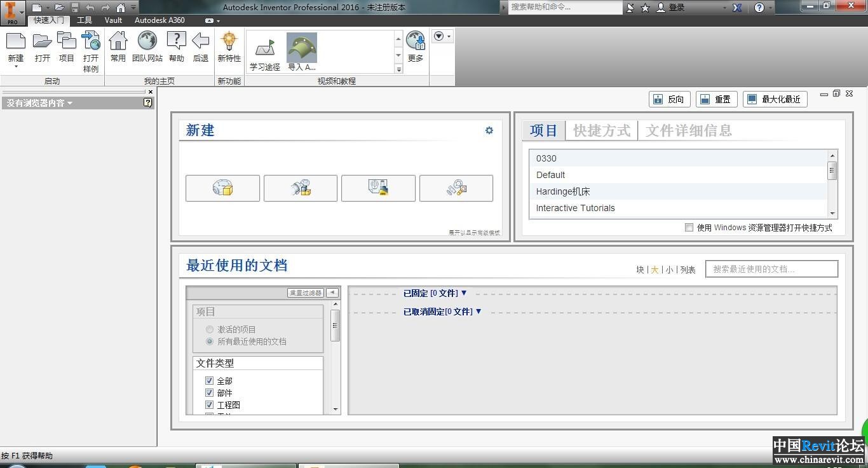868x468 pixels.
Task: Click the 最大化最近 button
Action: pyautogui.click(x=775, y=99)
